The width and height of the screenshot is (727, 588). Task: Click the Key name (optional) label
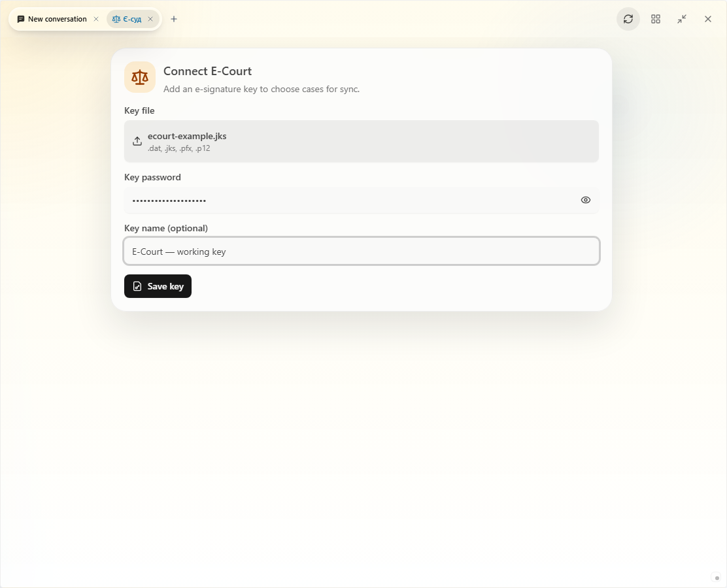166,228
